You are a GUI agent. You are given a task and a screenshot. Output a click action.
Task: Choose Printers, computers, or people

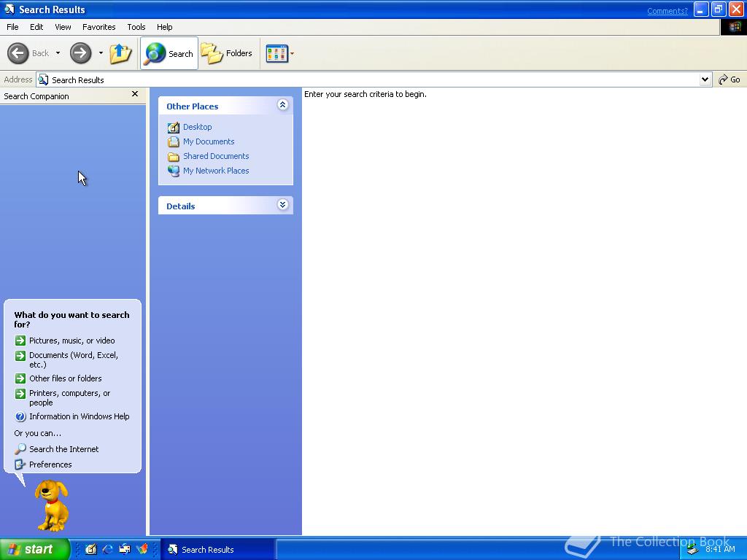point(69,397)
